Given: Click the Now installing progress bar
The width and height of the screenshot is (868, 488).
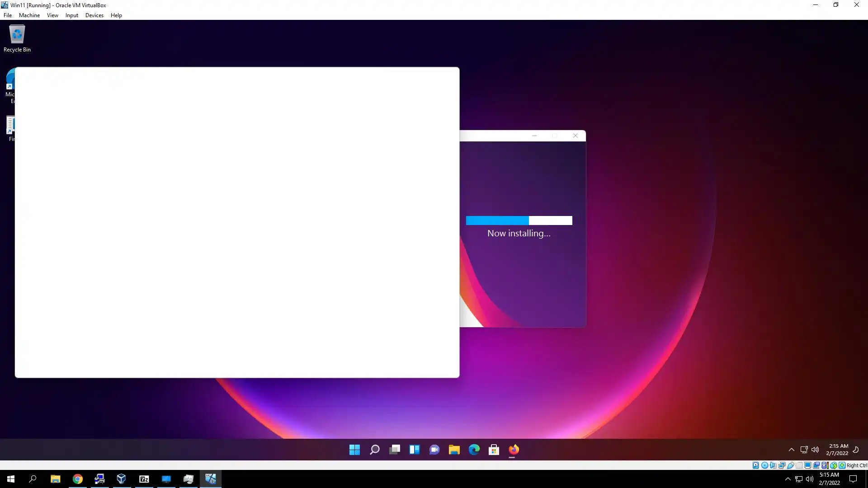Looking at the screenshot, I should 519,221.
